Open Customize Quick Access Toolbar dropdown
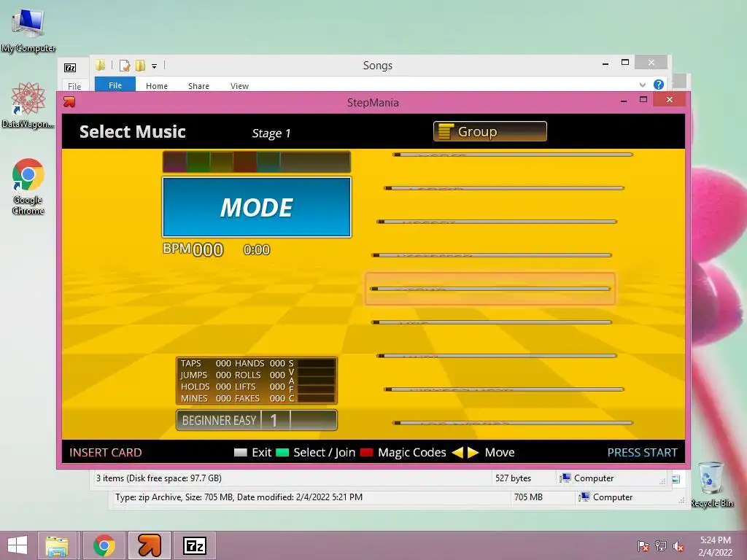The height and width of the screenshot is (560, 747). (x=155, y=66)
